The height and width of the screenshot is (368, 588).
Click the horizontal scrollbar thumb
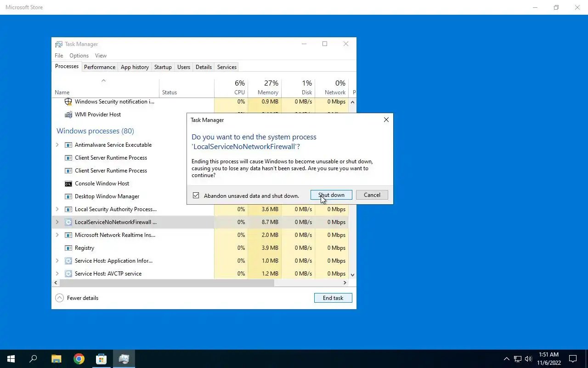(x=167, y=283)
